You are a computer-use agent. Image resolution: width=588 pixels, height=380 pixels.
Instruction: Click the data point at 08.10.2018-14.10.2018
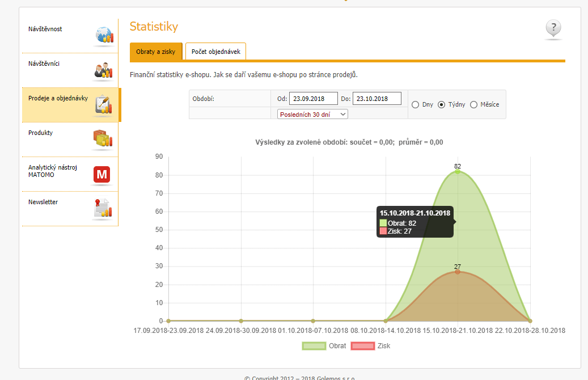[x=386, y=320]
